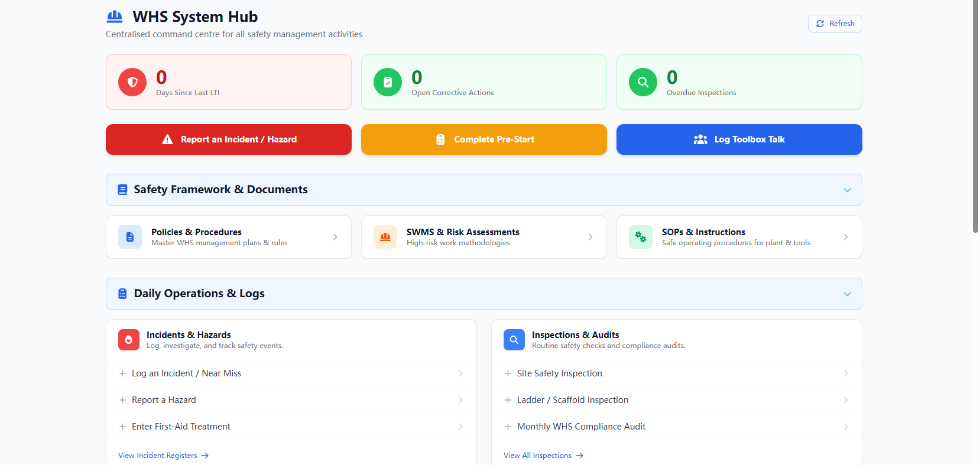Select Site Safety Inspection entry text
This screenshot has height=465, width=980.
point(560,373)
